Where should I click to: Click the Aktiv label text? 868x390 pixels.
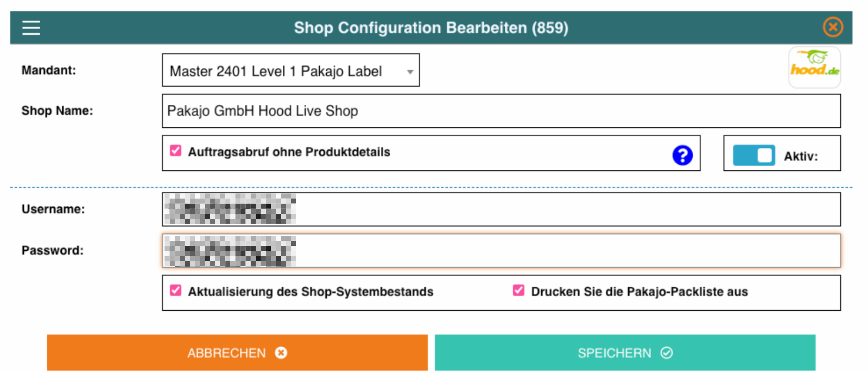pyautogui.click(x=801, y=156)
